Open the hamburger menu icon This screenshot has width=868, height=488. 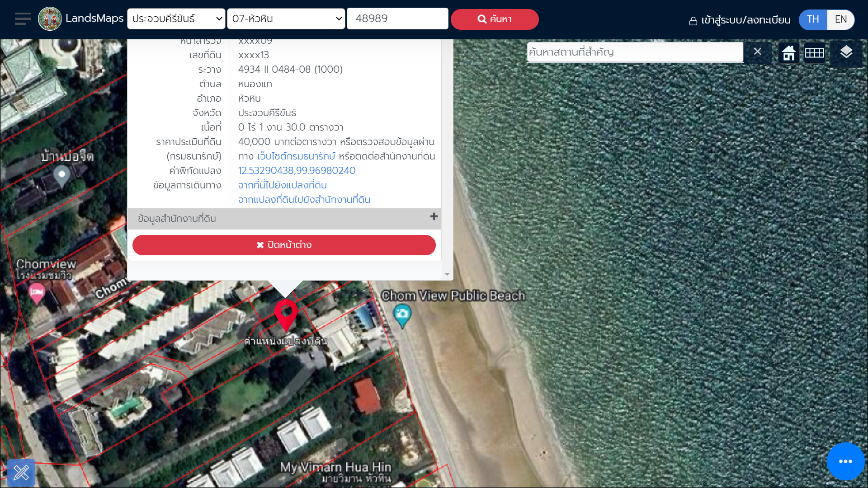pyautogui.click(x=23, y=19)
